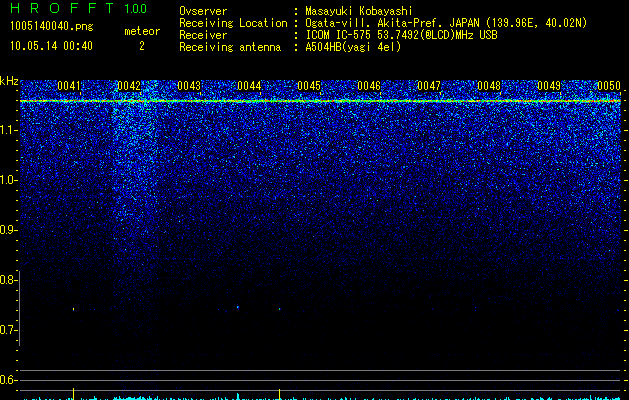629x400 pixels.
Task: Click the ICOM IC-575 53.7492 MHz receiver text
Action: coord(401,35)
